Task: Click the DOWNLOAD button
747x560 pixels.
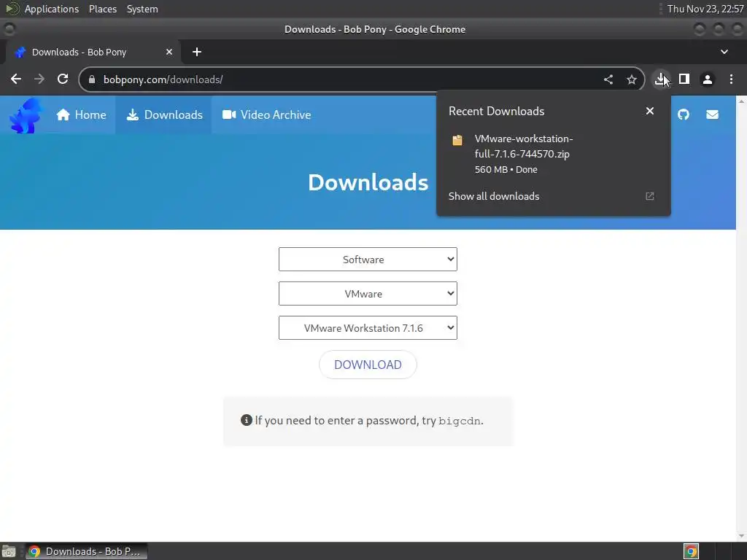Action: (368, 365)
